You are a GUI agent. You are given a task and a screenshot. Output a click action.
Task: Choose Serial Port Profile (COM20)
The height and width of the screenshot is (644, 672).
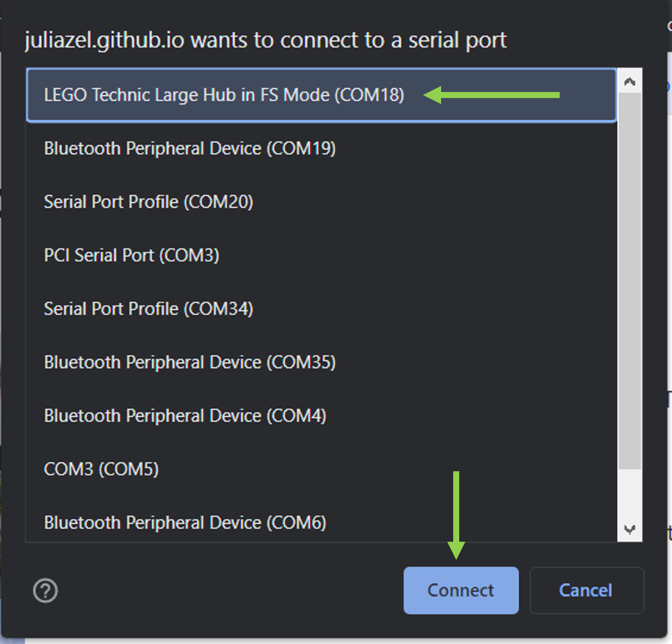pyautogui.click(x=148, y=202)
